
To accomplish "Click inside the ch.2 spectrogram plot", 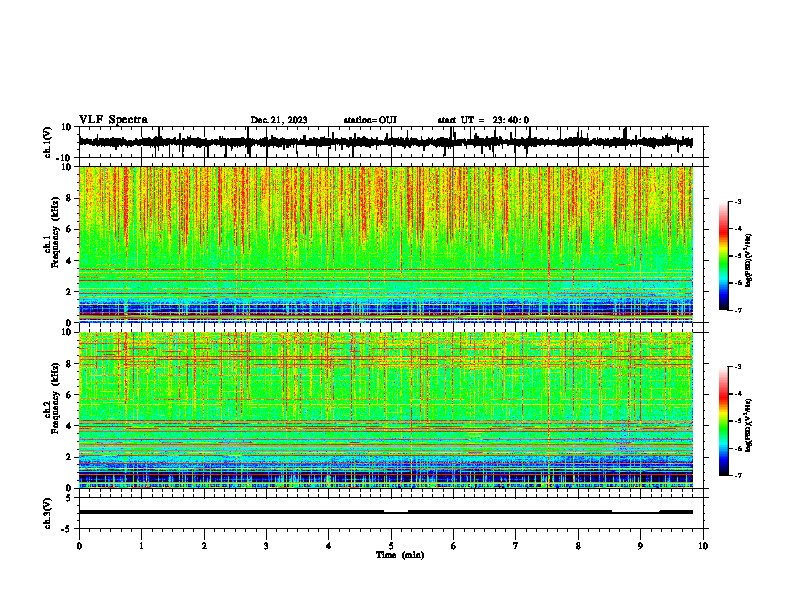I will click(386, 410).
